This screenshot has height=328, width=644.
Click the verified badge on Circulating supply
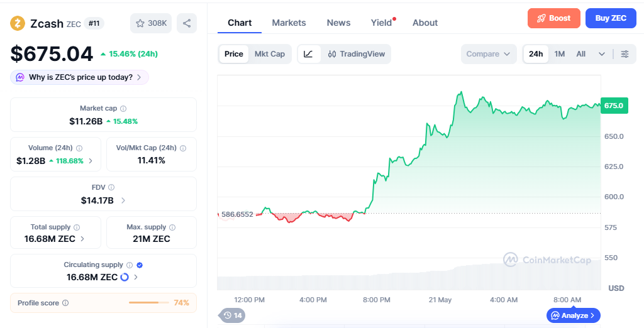coord(140,265)
